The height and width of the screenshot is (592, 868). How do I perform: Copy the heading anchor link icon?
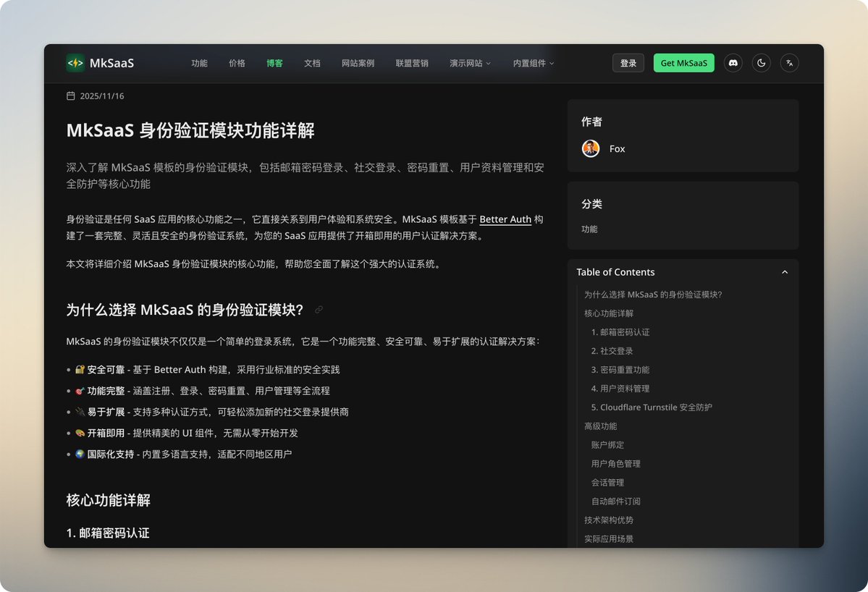click(318, 309)
